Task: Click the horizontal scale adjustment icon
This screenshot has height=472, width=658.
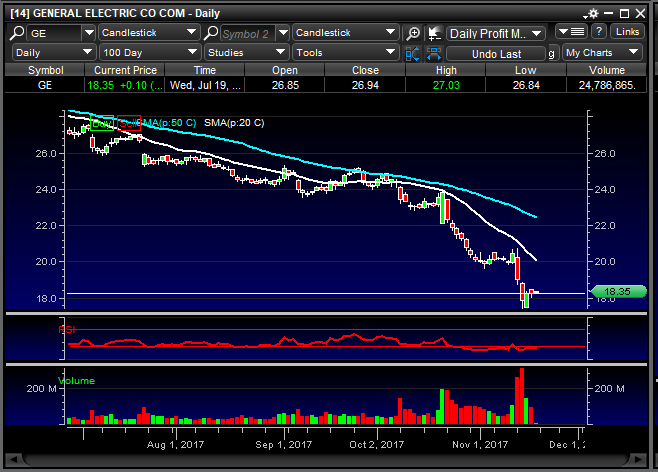Action: (434, 54)
